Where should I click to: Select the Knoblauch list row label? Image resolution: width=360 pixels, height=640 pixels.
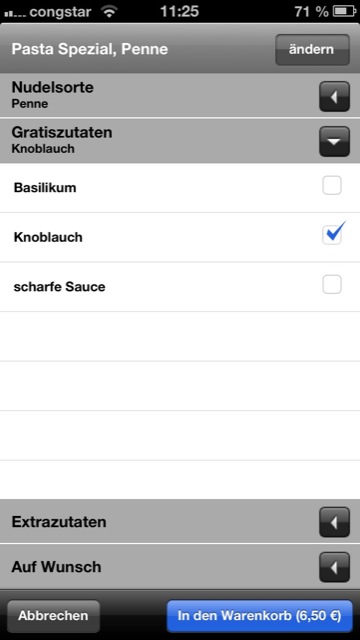click(48, 237)
